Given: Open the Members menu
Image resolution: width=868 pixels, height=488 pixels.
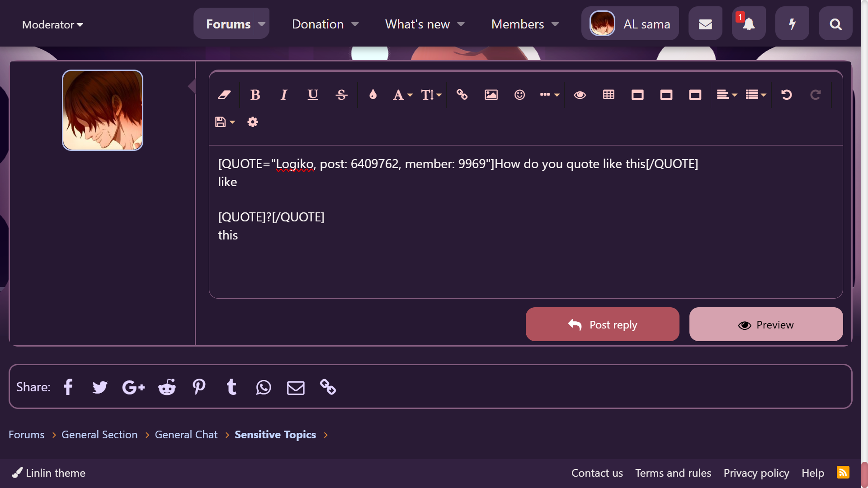Looking at the screenshot, I should pyautogui.click(x=525, y=24).
